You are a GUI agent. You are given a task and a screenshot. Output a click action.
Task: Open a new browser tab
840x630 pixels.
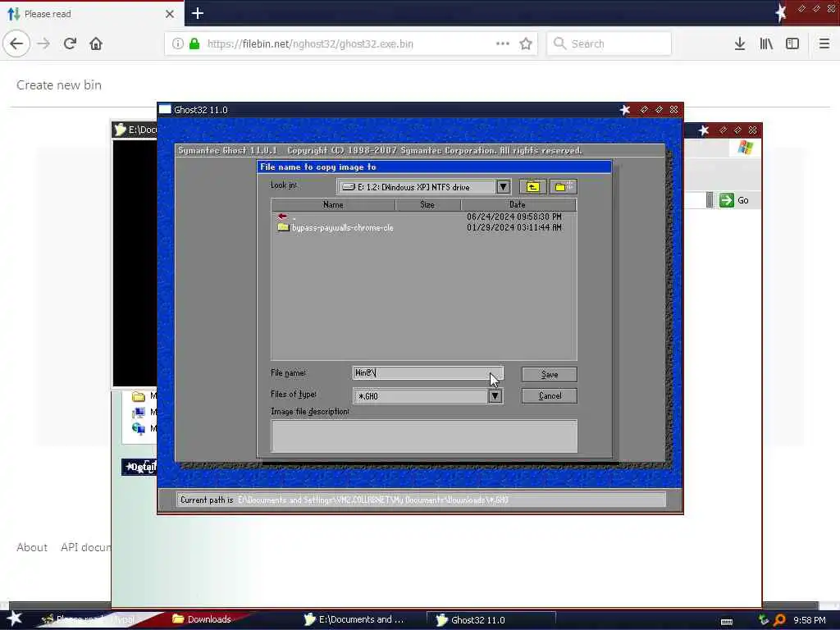tap(198, 13)
